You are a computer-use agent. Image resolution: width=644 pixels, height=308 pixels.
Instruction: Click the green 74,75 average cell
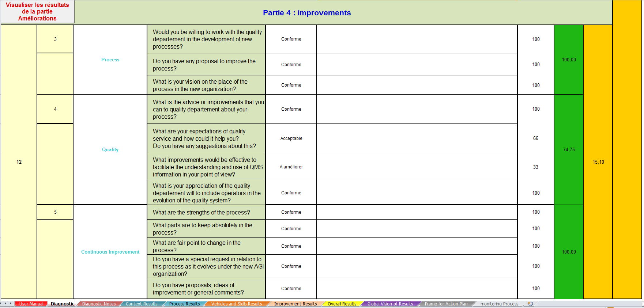coord(569,149)
